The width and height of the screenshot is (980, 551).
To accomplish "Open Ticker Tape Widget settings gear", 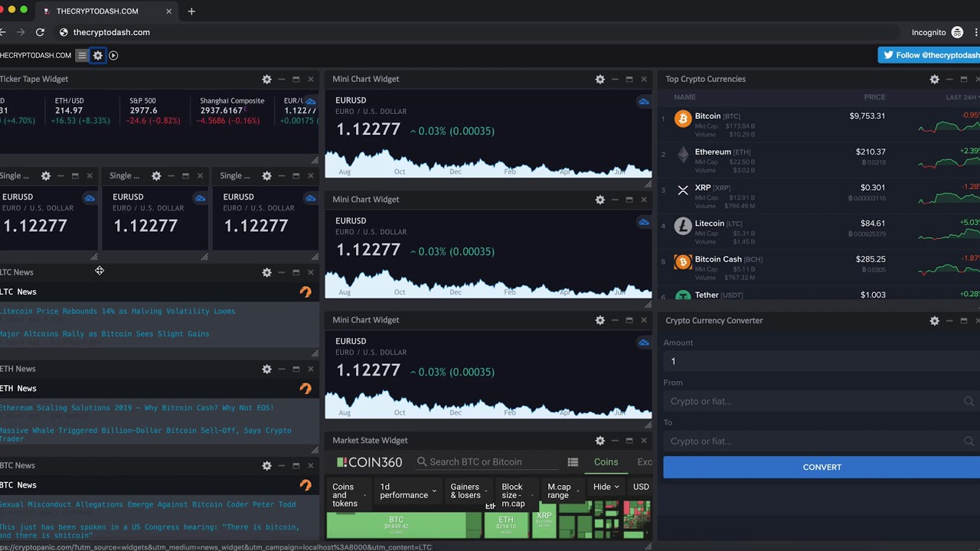I will [266, 79].
